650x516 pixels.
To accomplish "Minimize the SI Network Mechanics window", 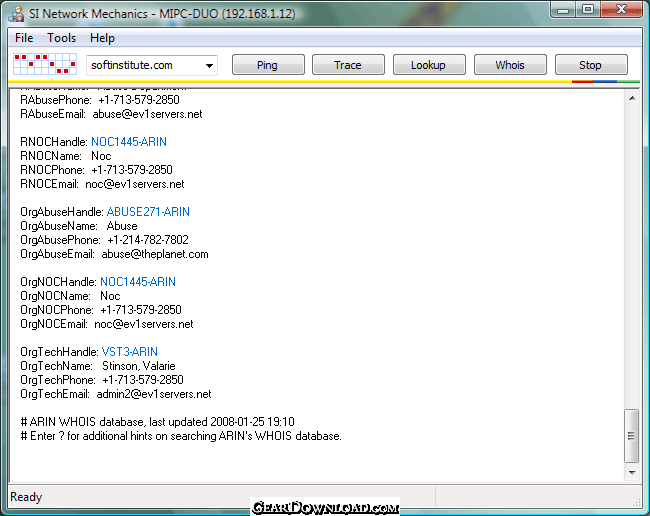I will pyautogui.click(x=563, y=10).
